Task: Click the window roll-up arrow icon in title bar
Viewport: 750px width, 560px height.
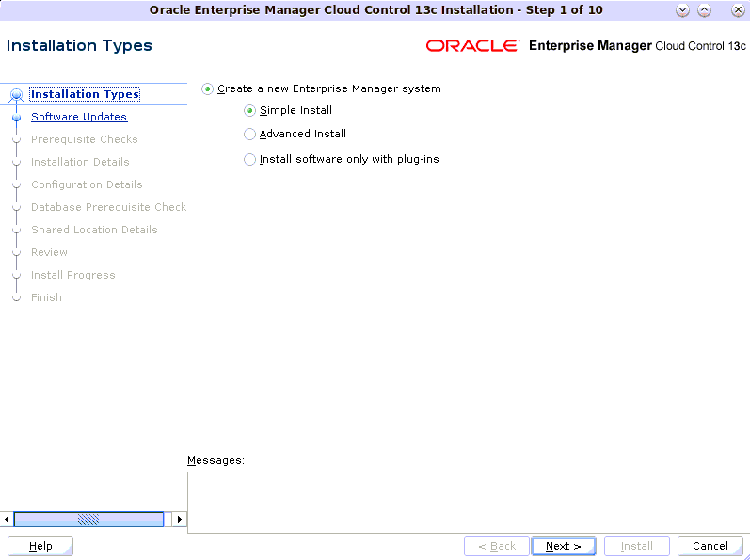Action: (705, 10)
